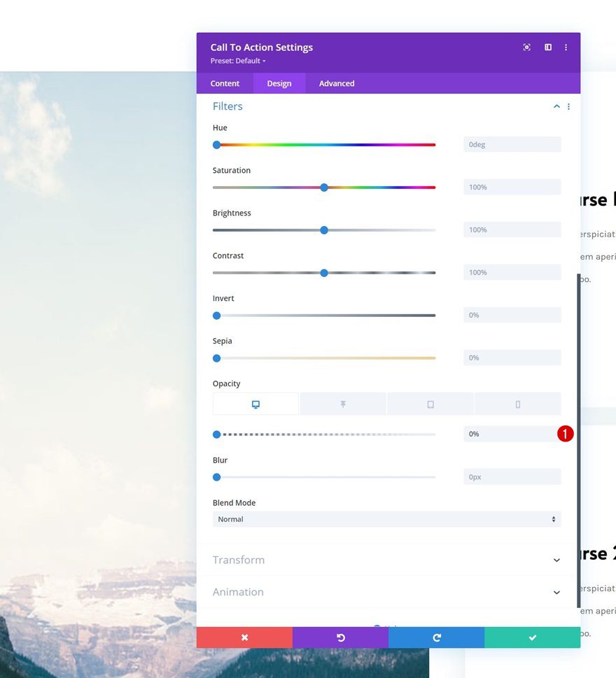Switch to the Content tab
This screenshot has width=616, height=678.
[225, 83]
